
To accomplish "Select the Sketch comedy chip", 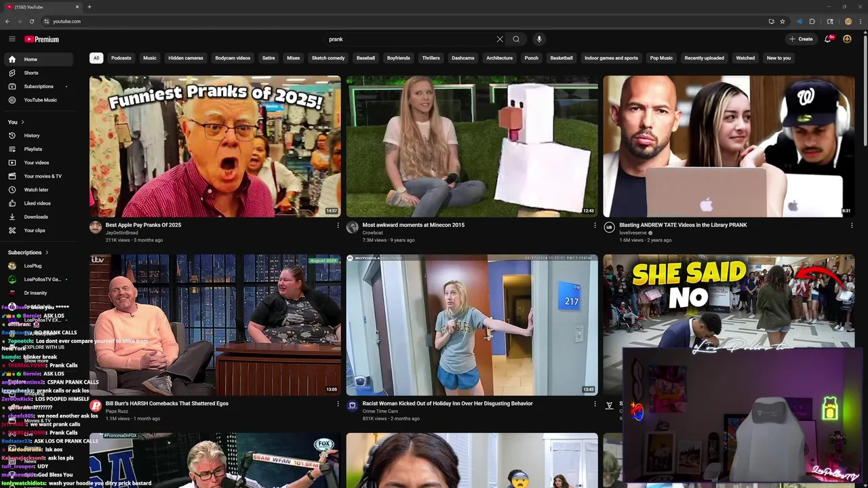I will pos(328,58).
